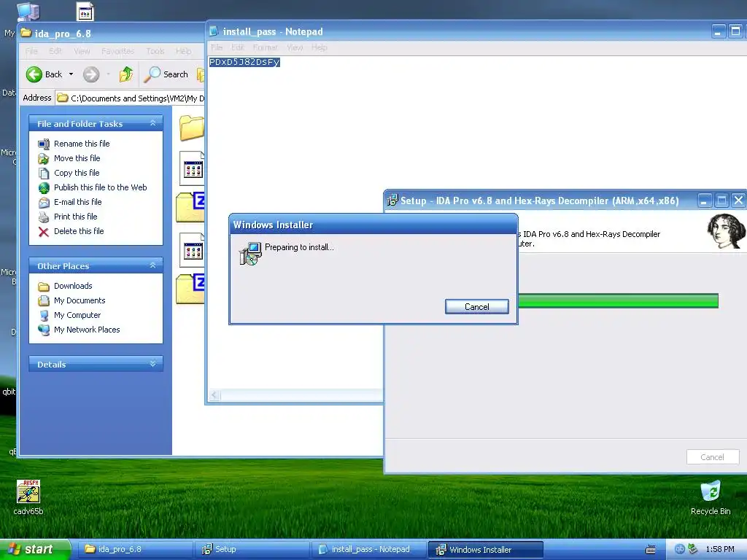Open the Tools menu in Explorer window
The height and width of the screenshot is (560, 747).
(155, 51)
